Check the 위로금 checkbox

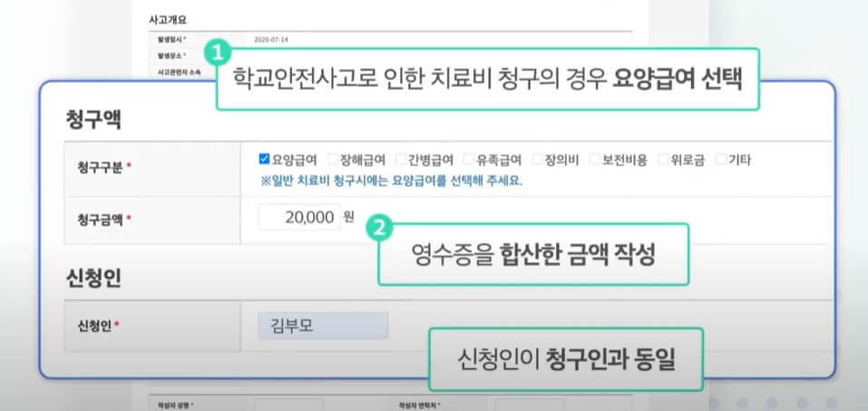(663, 160)
